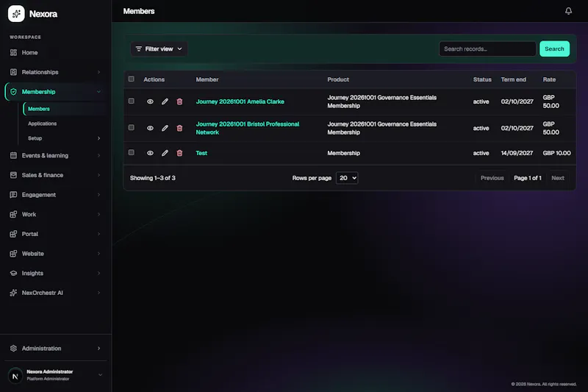Open Journey 20261001 Bristol Professional Network link
Screen dimensions: 588x392
(x=248, y=128)
